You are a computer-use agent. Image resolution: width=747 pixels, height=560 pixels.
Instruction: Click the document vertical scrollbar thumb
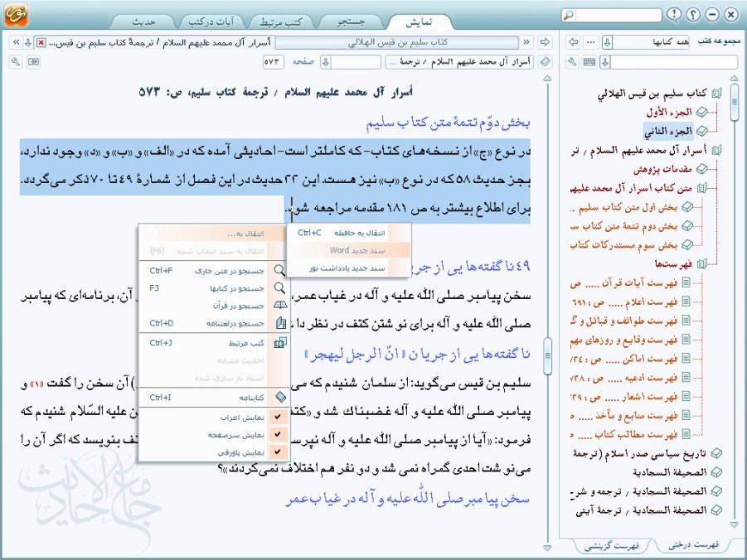click(547, 355)
